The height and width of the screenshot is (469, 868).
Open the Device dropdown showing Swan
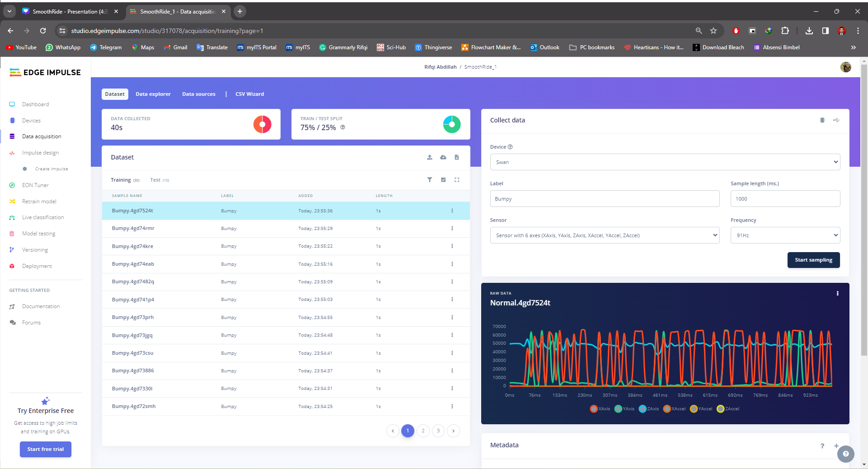click(x=665, y=162)
